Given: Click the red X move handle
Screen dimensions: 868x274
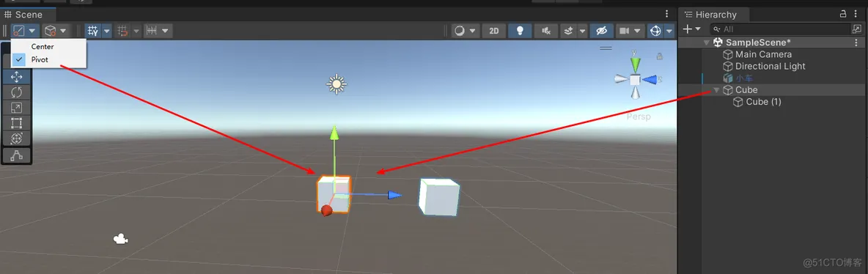Looking at the screenshot, I should click(x=327, y=210).
